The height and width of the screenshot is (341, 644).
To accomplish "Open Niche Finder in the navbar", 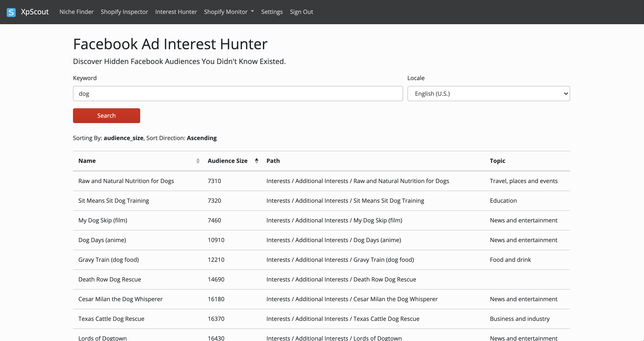I will coord(77,12).
